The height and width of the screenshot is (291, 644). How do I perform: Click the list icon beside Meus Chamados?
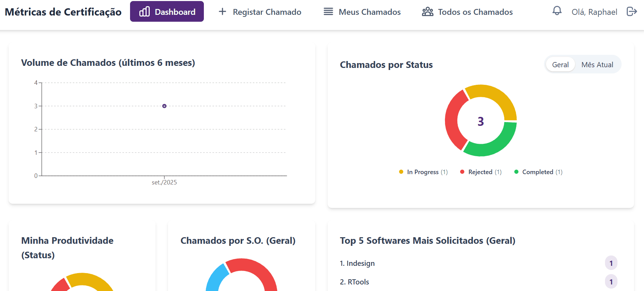click(328, 12)
